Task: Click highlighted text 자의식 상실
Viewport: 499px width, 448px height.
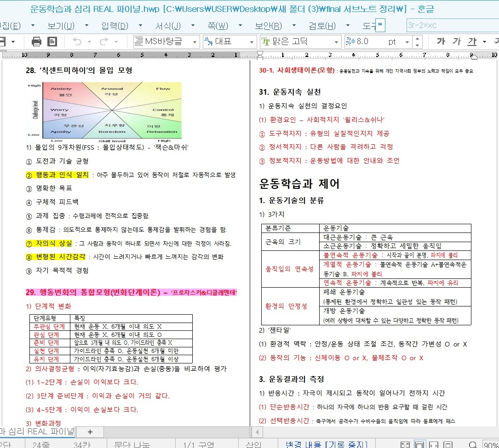Action: point(54,243)
